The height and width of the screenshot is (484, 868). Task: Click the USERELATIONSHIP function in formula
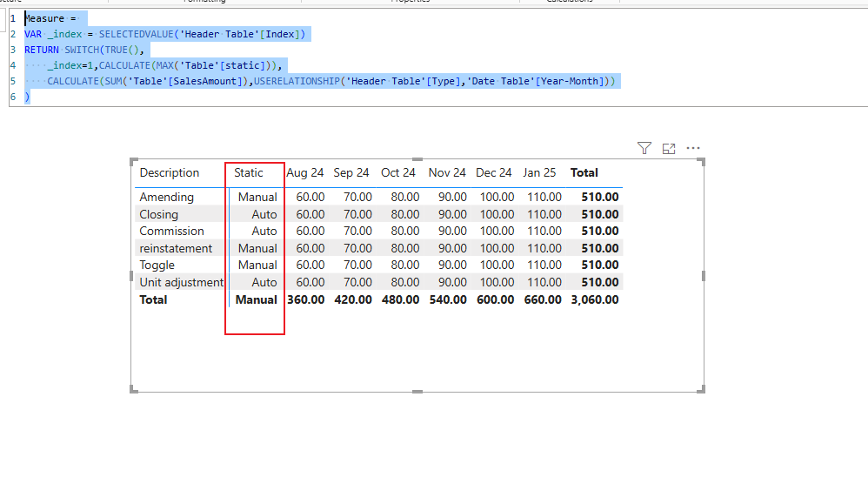click(x=297, y=81)
